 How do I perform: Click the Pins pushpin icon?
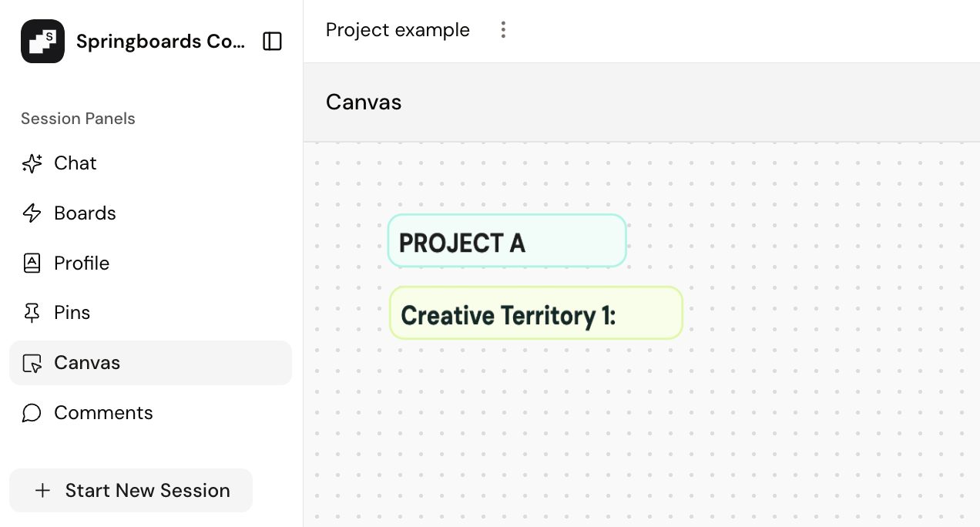point(32,313)
